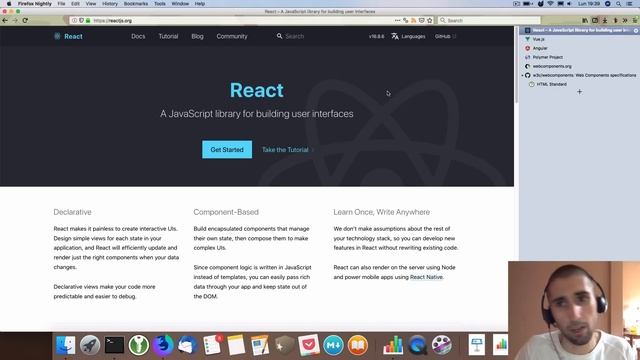Image resolution: width=640 pixels, height=360 pixels.
Task: Switch to the Polymer Project sidebar tab
Action: point(580,57)
